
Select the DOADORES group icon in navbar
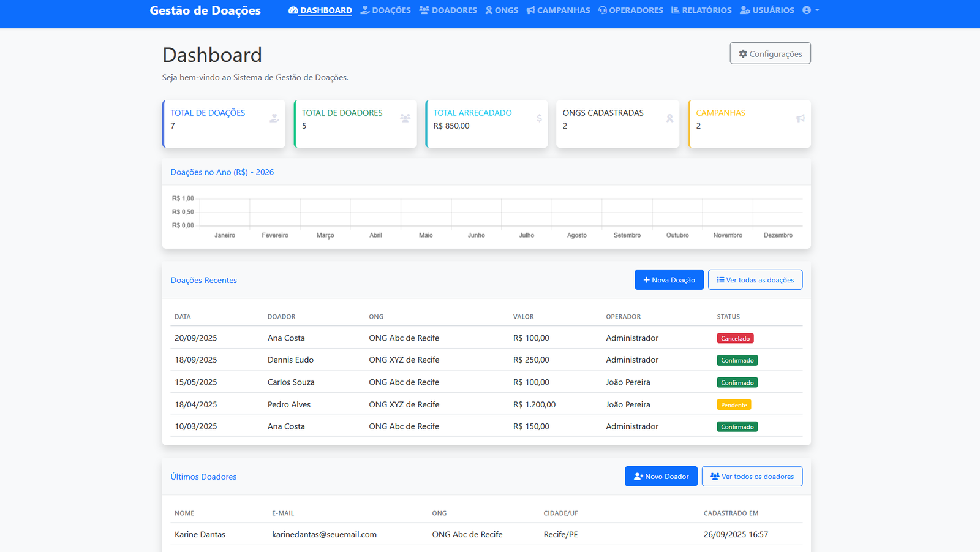point(424,9)
